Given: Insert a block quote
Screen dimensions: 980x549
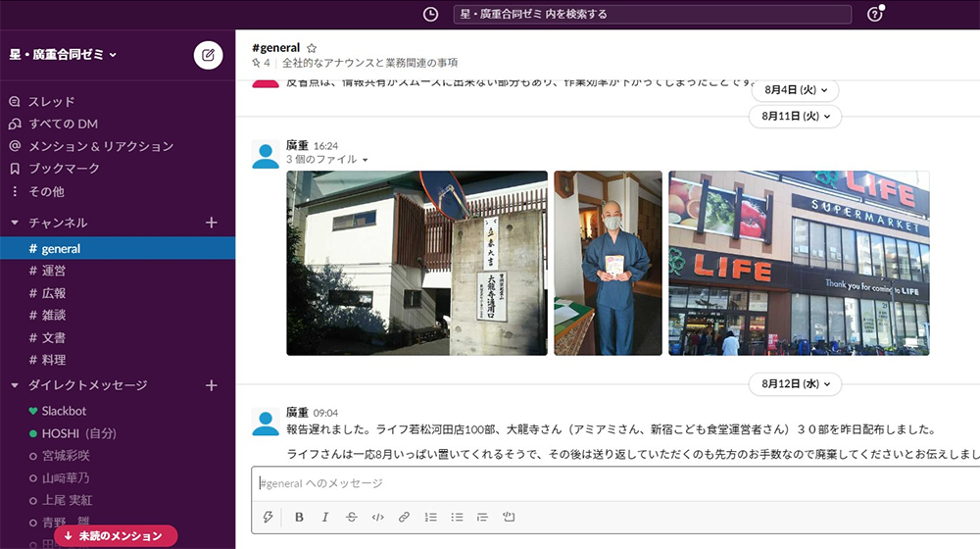Looking at the screenshot, I should click(482, 517).
